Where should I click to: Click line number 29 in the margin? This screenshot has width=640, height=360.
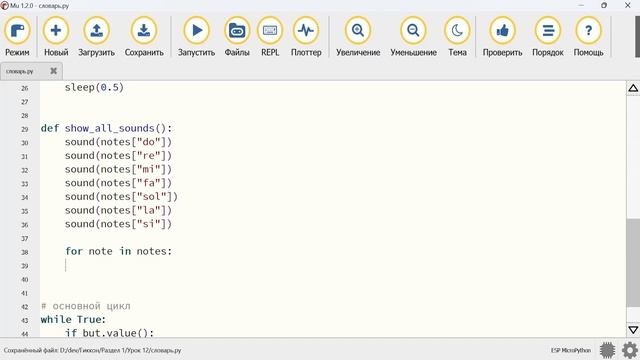click(24, 129)
